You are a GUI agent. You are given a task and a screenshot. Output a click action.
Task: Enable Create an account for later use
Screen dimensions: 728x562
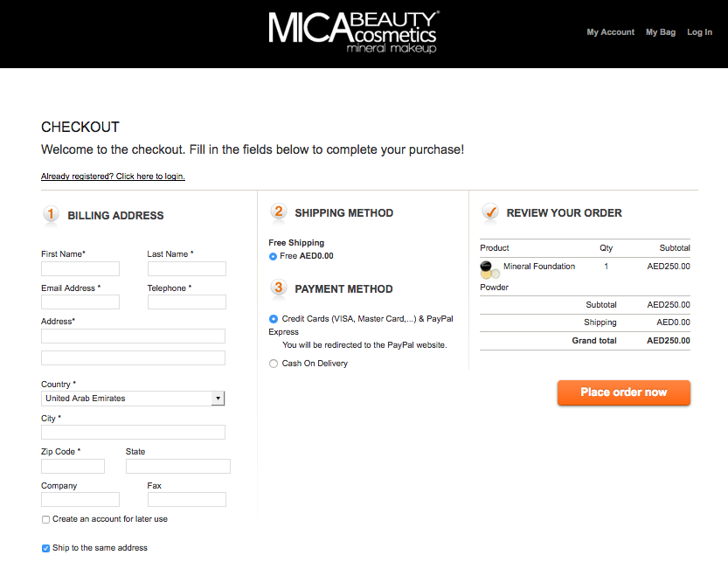pos(46,520)
